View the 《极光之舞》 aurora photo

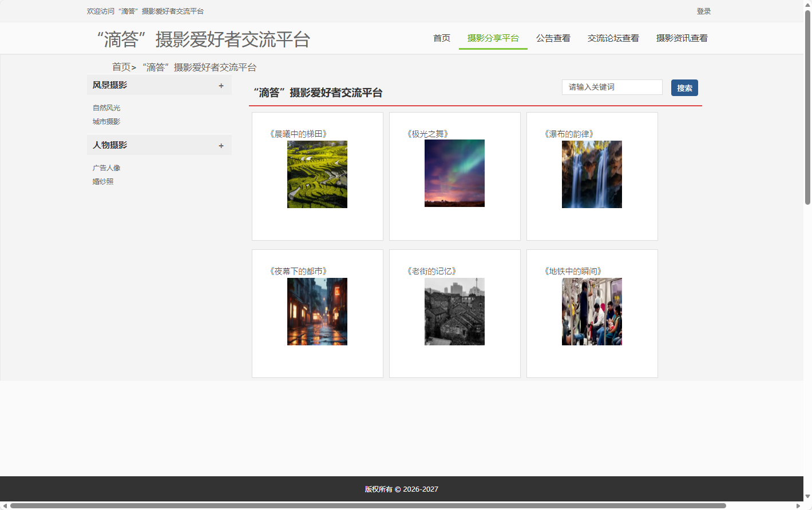454,173
